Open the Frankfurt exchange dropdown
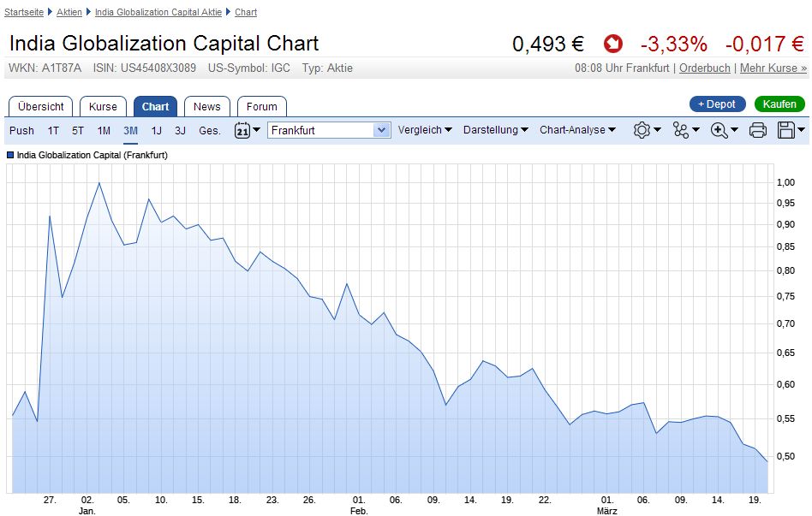Viewport: 812px width, 516px height. [330, 130]
